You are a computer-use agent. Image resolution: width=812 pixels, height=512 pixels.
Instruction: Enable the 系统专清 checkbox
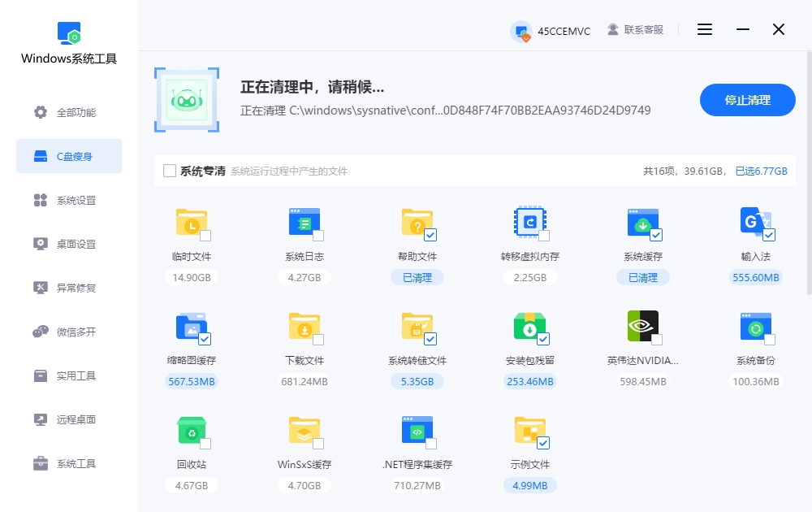click(170, 171)
